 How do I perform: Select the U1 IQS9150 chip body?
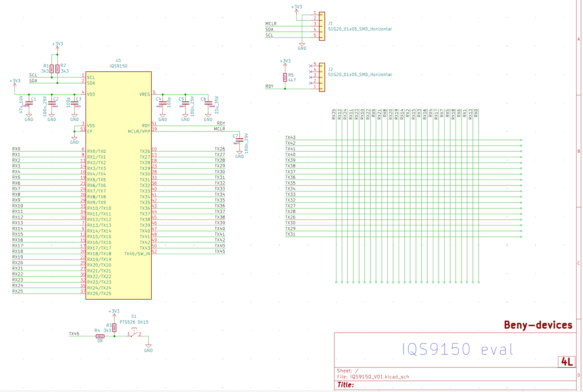coord(118,186)
